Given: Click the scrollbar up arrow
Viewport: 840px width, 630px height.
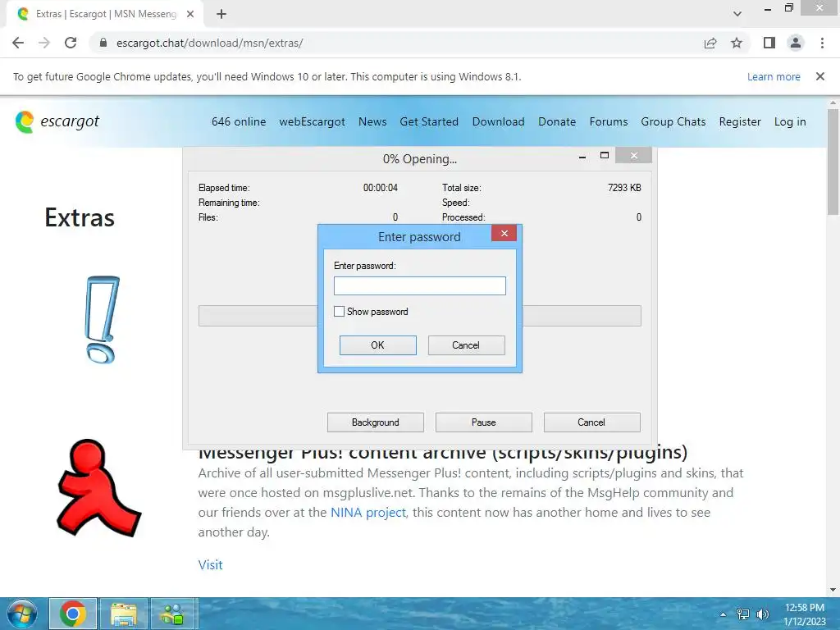Looking at the screenshot, I should click(833, 103).
